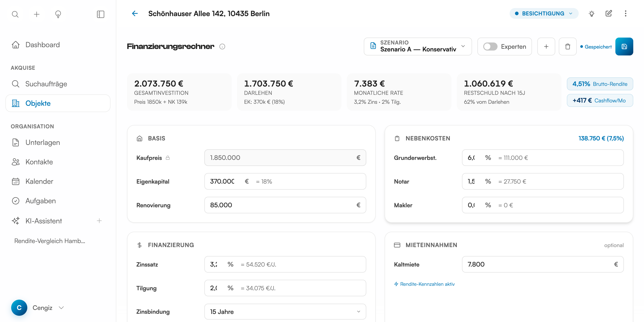Image resolution: width=644 pixels, height=322 pixels.
Task: Unlock the Kaufpreis field via lock icon
Action: [168, 158]
